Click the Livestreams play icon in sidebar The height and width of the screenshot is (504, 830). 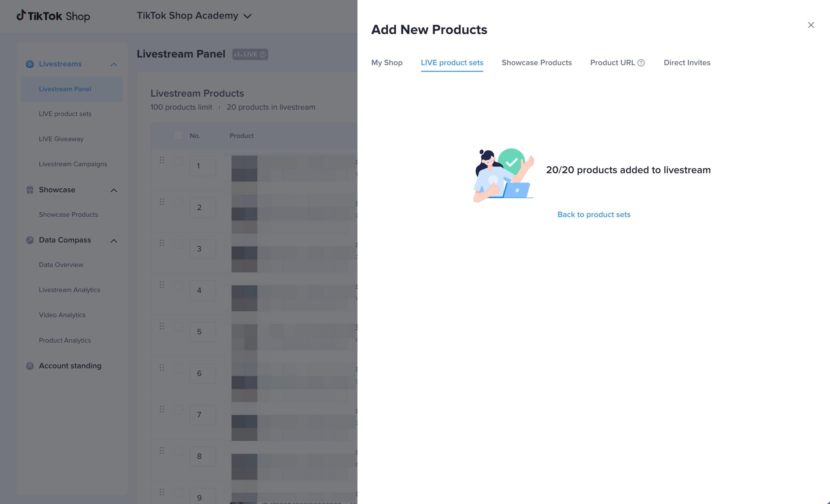[30, 64]
